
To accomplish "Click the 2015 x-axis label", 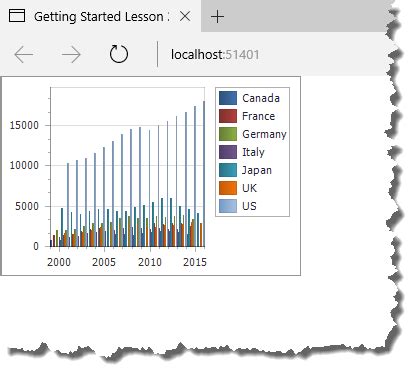I will point(195,262).
